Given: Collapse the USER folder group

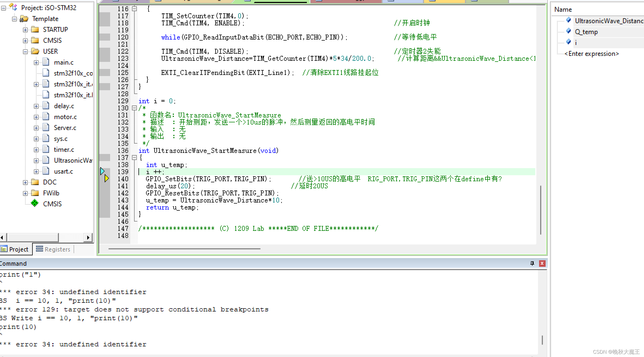Looking at the screenshot, I should pos(25,52).
